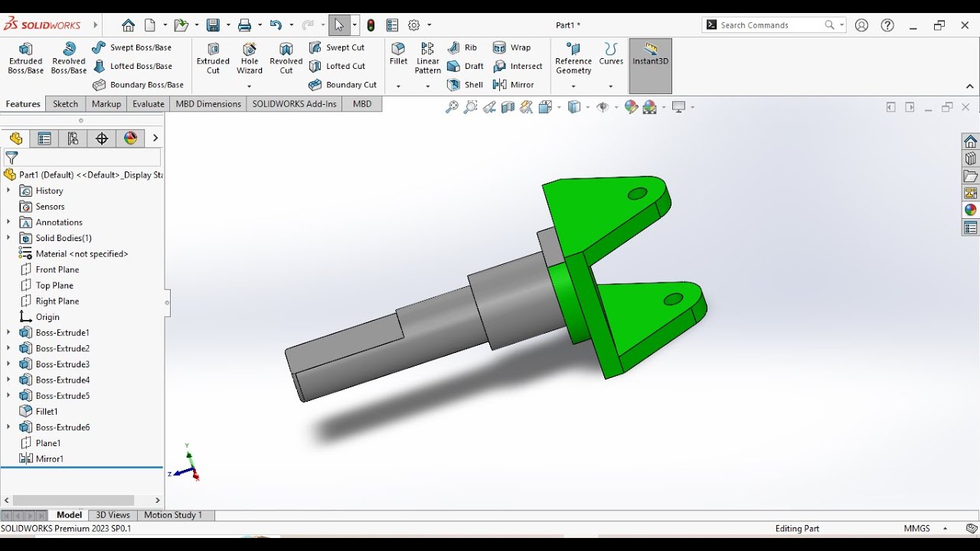Select the Mirror tool
The width and height of the screenshot is (980, 551).
[x=514, y=85]
